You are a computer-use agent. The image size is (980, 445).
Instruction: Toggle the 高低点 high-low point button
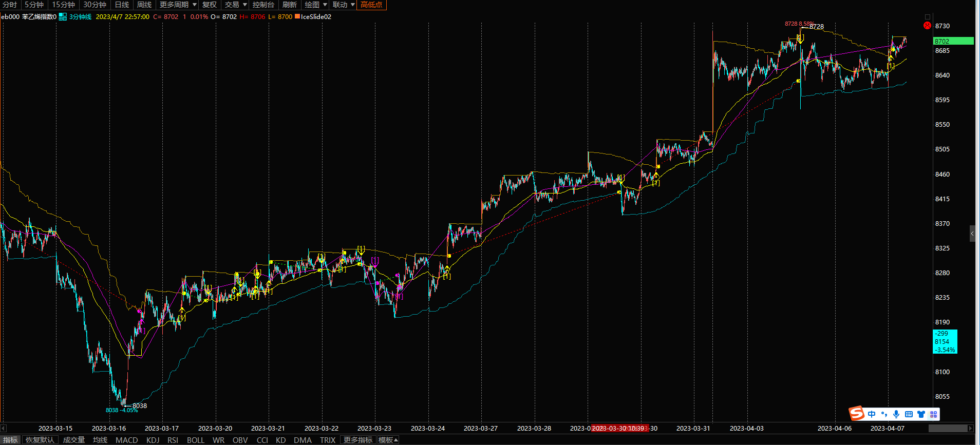[371, 5]
